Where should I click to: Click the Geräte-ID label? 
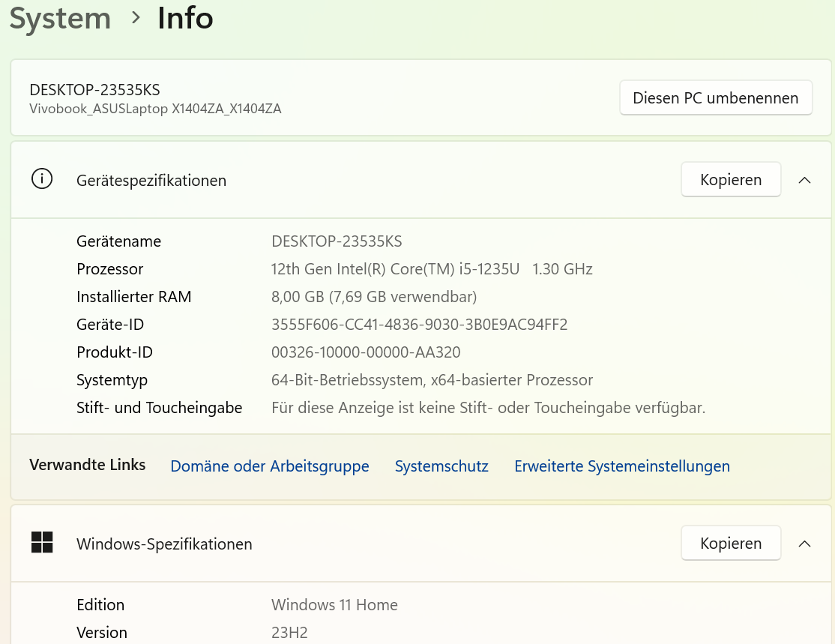(x=110, y=325)
